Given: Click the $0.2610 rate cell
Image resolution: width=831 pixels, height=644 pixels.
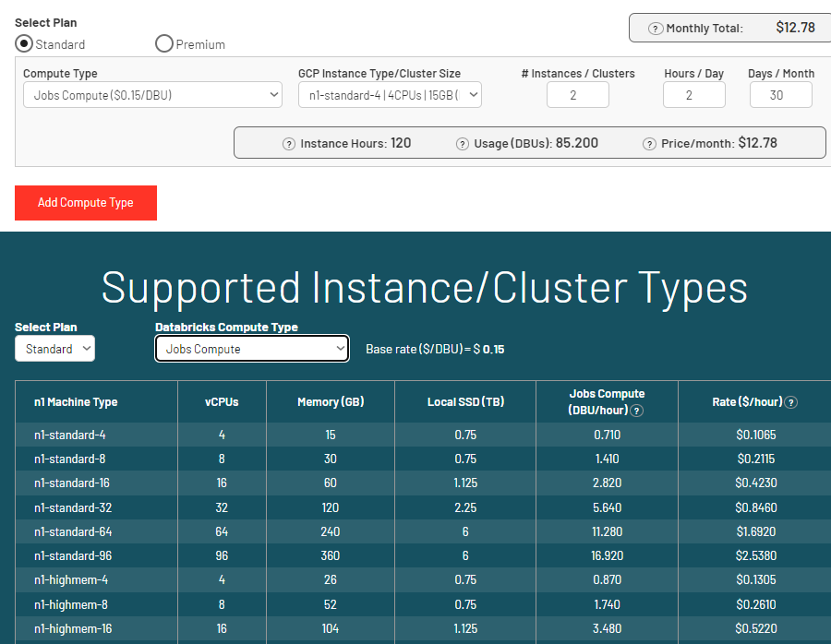Looking at the screenshot, I should [755, 604].
